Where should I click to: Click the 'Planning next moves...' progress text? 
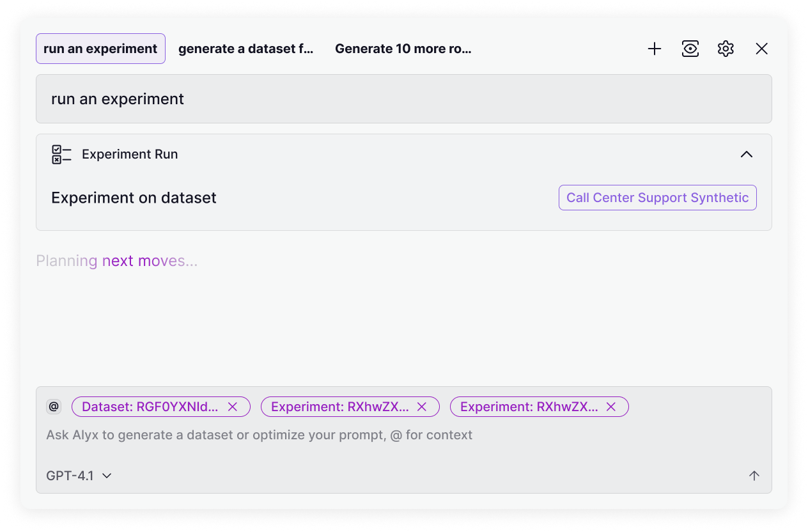[118, 260]
